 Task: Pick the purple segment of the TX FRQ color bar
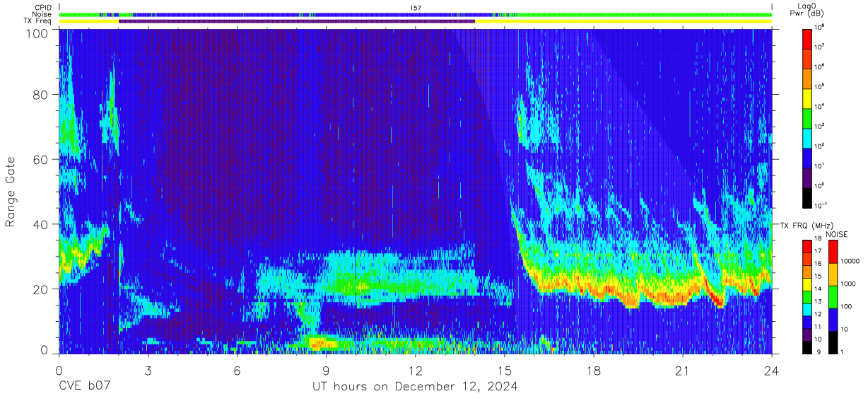tap(807, 335)
